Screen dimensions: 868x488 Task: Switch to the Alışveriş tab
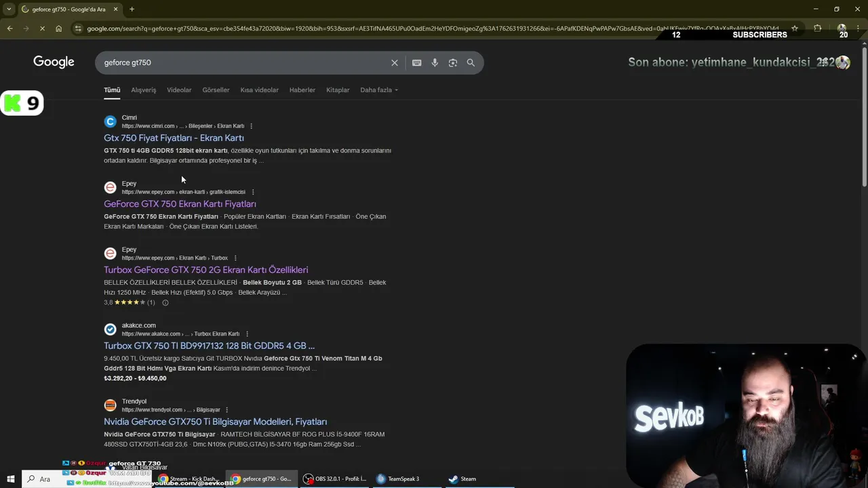point(143,89)
